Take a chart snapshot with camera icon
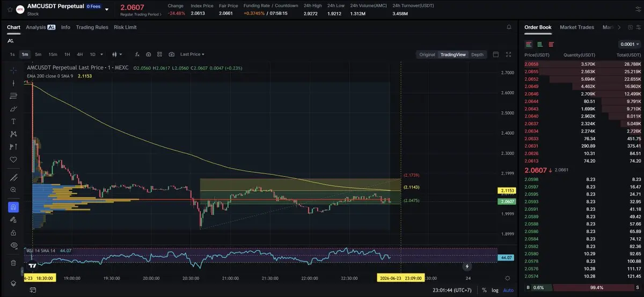The width and height of the screenshot is (644, 297). pos(171,54)
